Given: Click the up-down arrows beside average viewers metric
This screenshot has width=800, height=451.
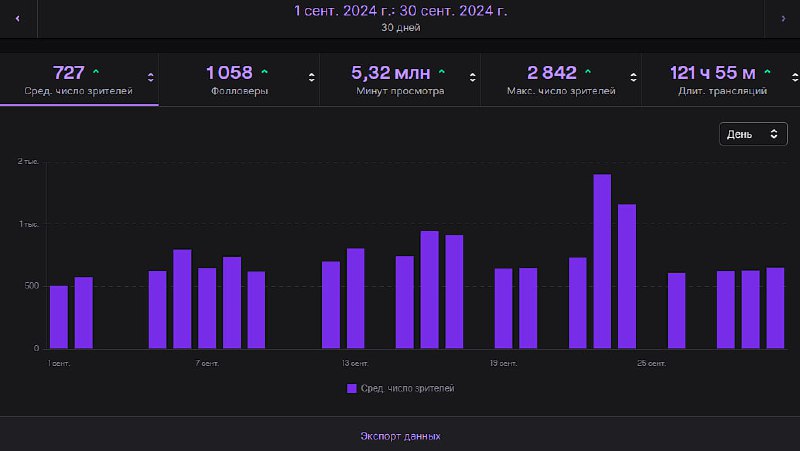Looking at the screenshot, I should (x=150, y=77).
